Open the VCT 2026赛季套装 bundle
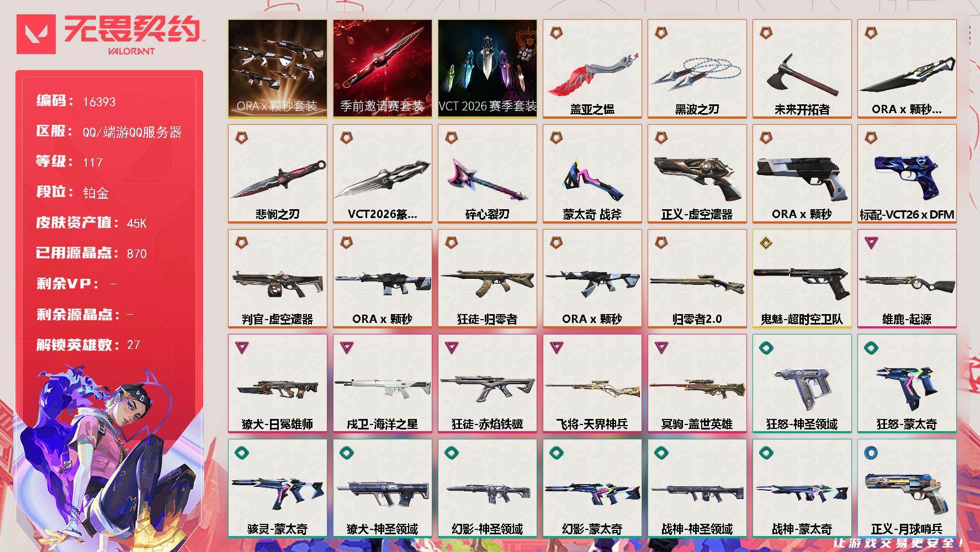The height and width of the screenshot is (552, 980). [x=487, y=68]
